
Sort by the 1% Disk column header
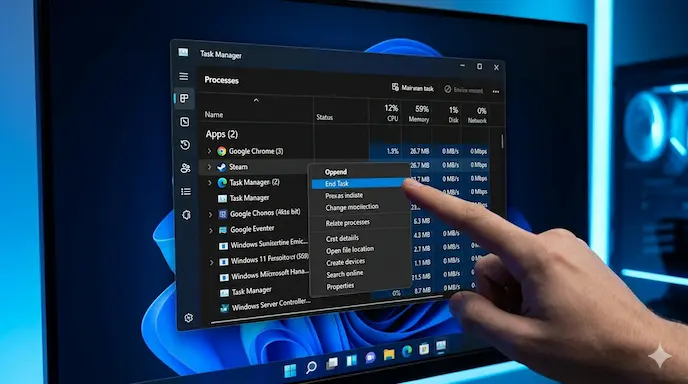[x=453, y=115]
